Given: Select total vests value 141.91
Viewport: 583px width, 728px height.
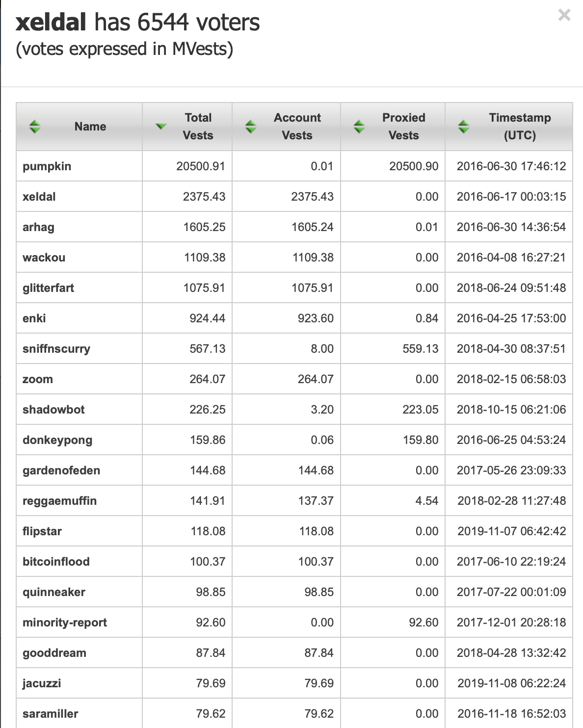Looking at the screenshot, I should coord(208,501).
